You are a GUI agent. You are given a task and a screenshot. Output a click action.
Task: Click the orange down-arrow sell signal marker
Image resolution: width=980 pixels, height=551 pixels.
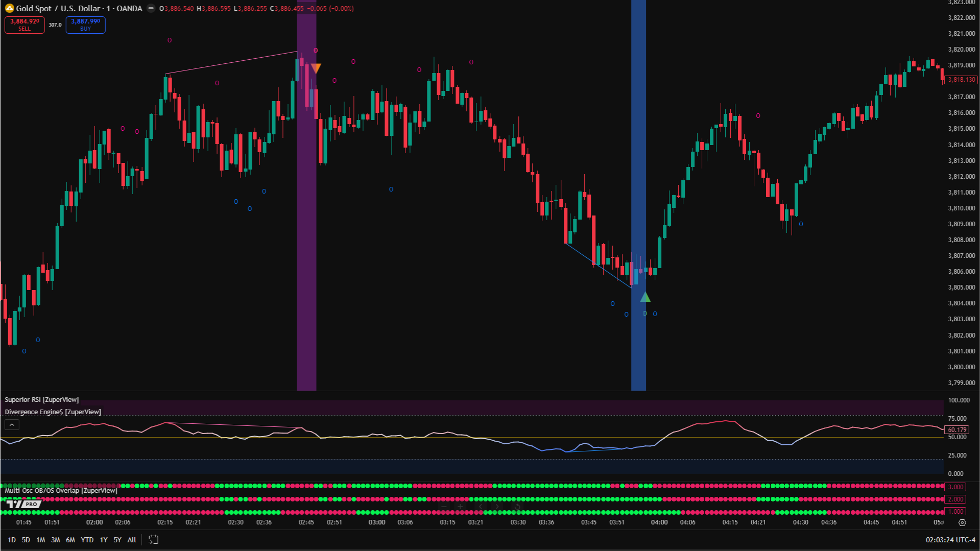click(x=316, y=68)
